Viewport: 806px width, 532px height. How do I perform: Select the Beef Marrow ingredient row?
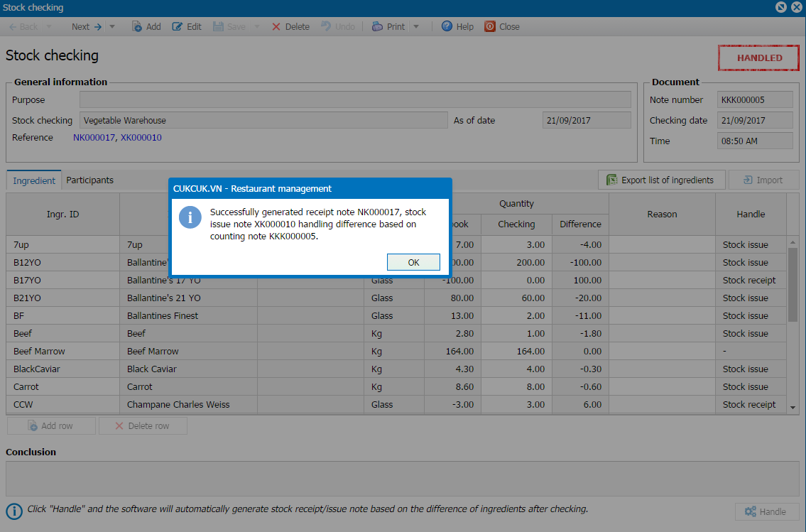(396, 352)
